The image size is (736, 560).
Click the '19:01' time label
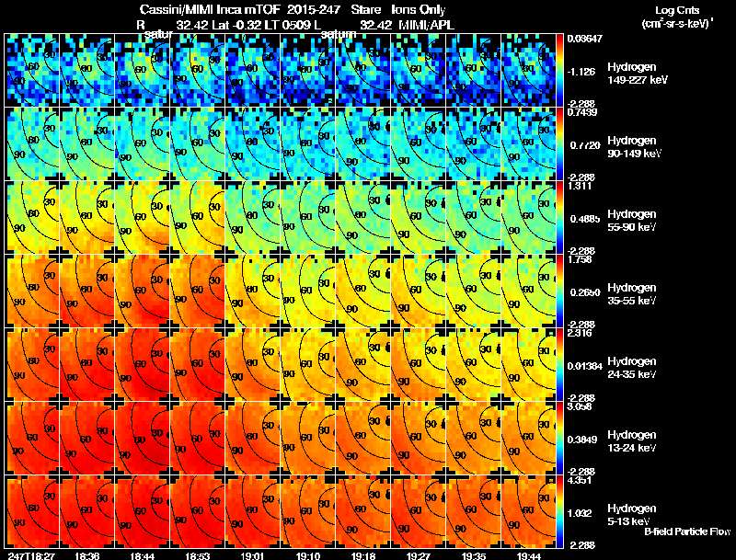[x=252, y=556]
